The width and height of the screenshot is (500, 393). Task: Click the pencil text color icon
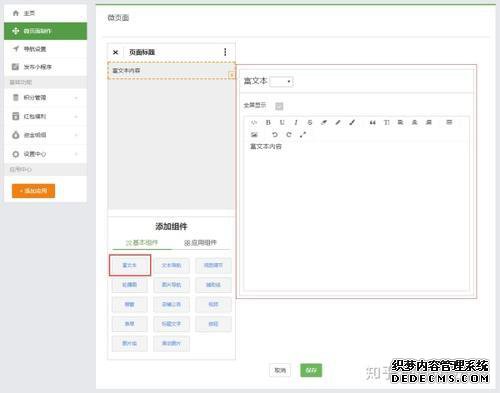(338, 122)
